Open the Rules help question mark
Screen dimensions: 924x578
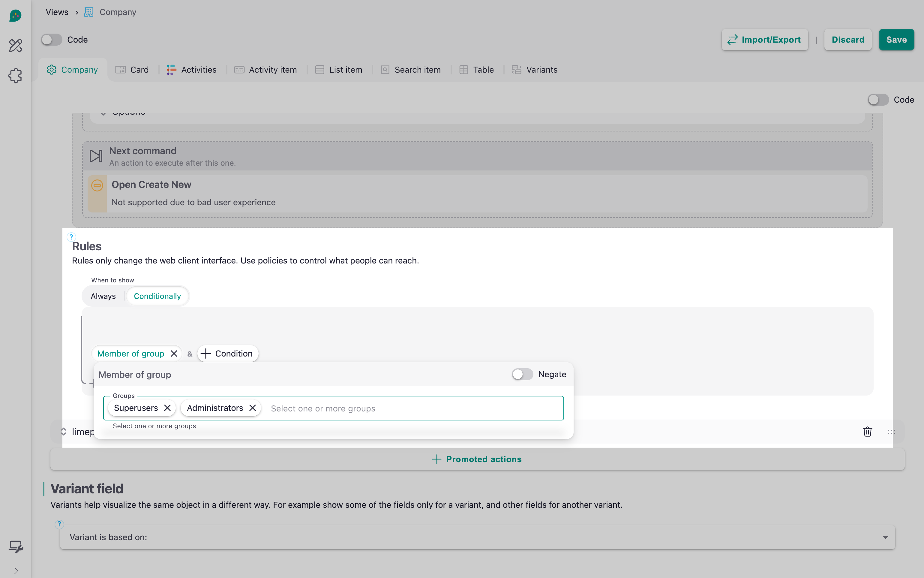[x=71, y=236]
